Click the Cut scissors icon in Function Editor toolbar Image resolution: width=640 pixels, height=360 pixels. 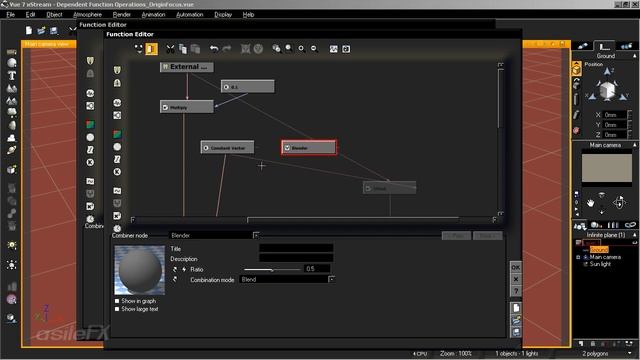click(170, 49)
